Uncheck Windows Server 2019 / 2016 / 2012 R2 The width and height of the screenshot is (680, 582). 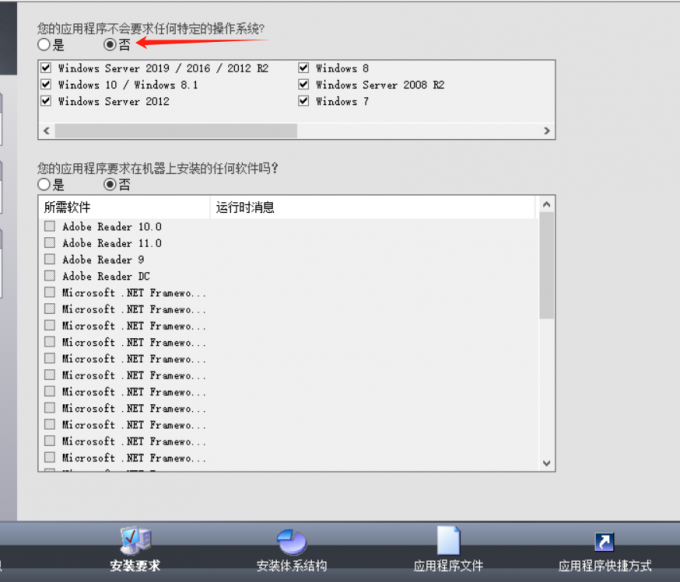(47, 69)
